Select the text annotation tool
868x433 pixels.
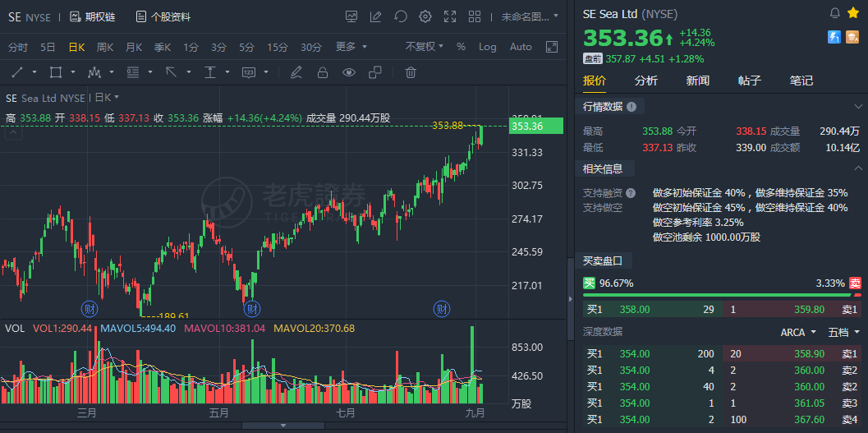[x=209, y=72]
